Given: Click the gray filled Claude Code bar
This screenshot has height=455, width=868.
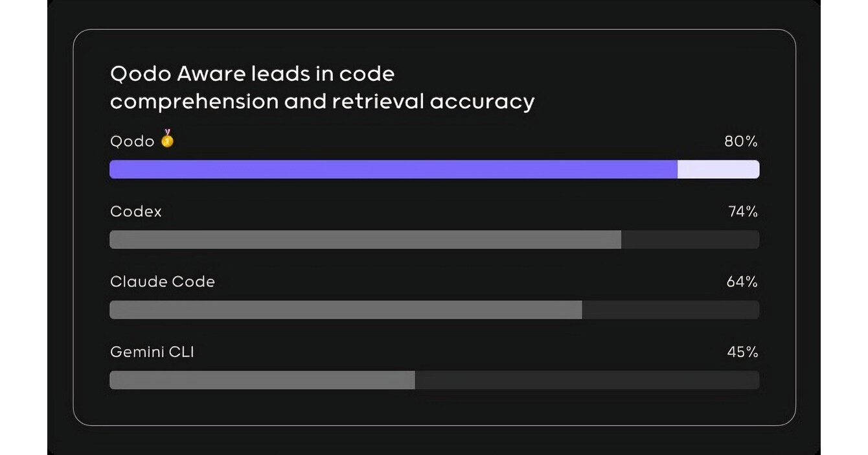Looking at the screenshot, I should click(x=345, y=310).
